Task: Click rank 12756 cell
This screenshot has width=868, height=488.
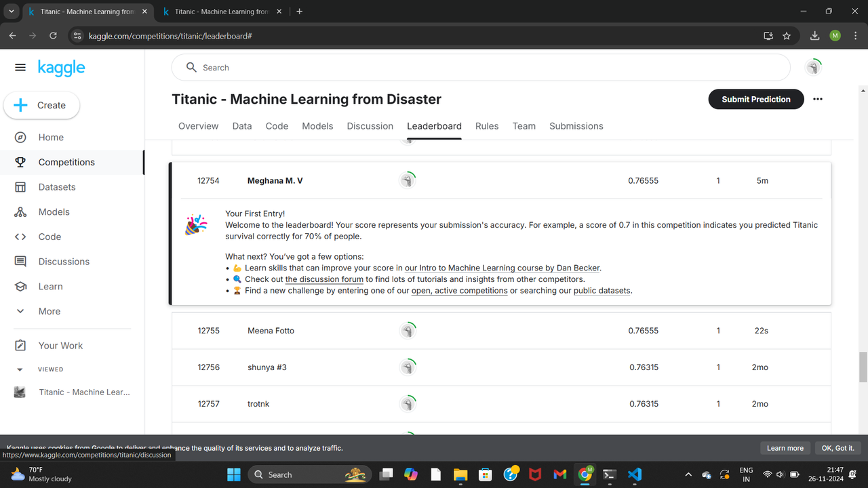Action: pos(209,367)
